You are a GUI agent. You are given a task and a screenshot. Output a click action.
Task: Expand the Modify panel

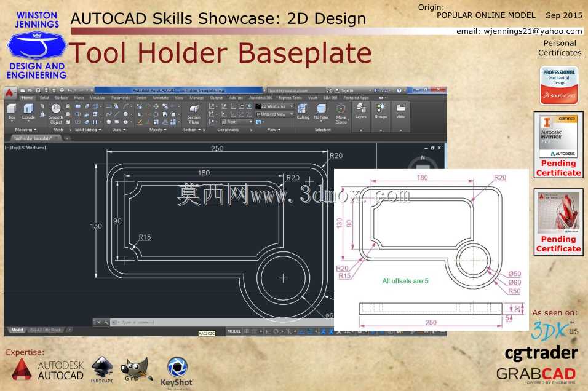157,130
